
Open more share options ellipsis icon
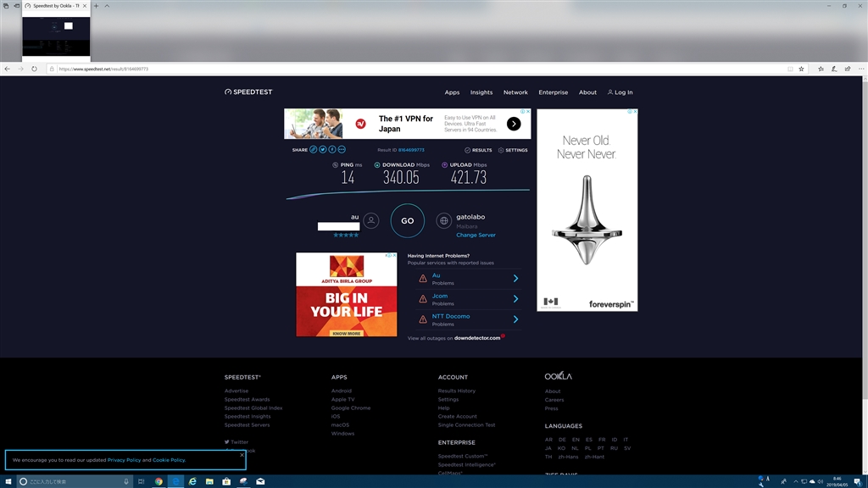click(342, 149)
